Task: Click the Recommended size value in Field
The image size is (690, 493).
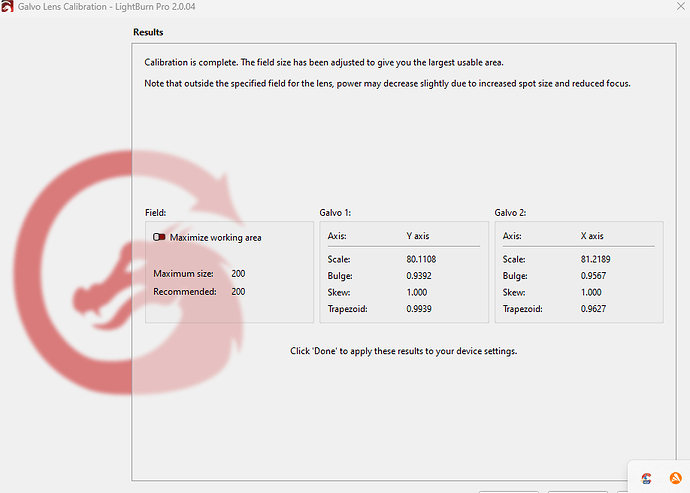Action: tap(238, 291)
